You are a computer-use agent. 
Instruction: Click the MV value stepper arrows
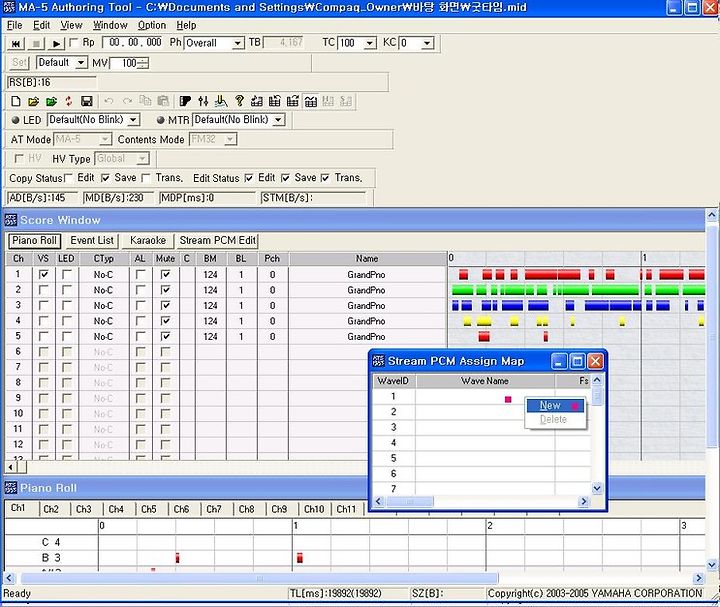coord(143,63)
